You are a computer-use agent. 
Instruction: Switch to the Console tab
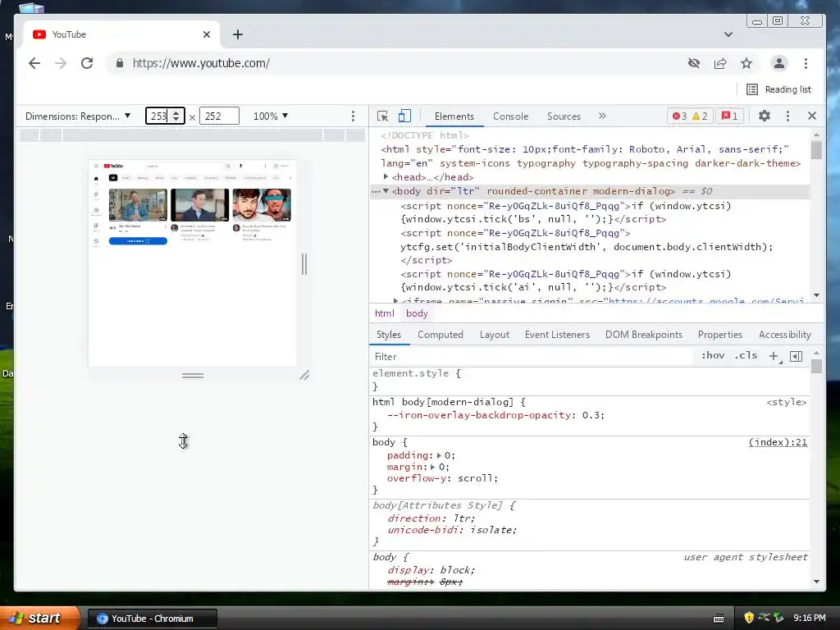[x=510, y=116]
